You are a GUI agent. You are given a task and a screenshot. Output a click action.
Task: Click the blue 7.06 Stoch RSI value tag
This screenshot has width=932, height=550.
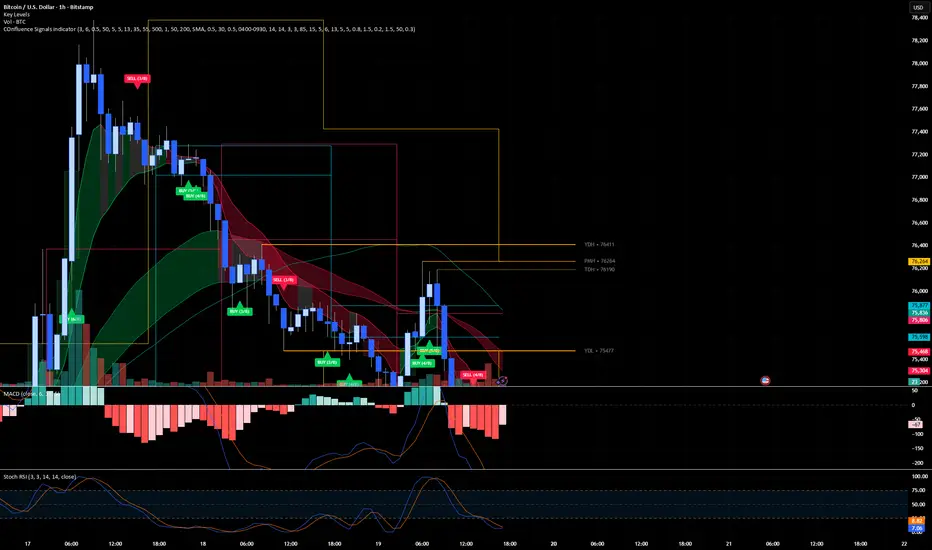(x=916, y=528)
